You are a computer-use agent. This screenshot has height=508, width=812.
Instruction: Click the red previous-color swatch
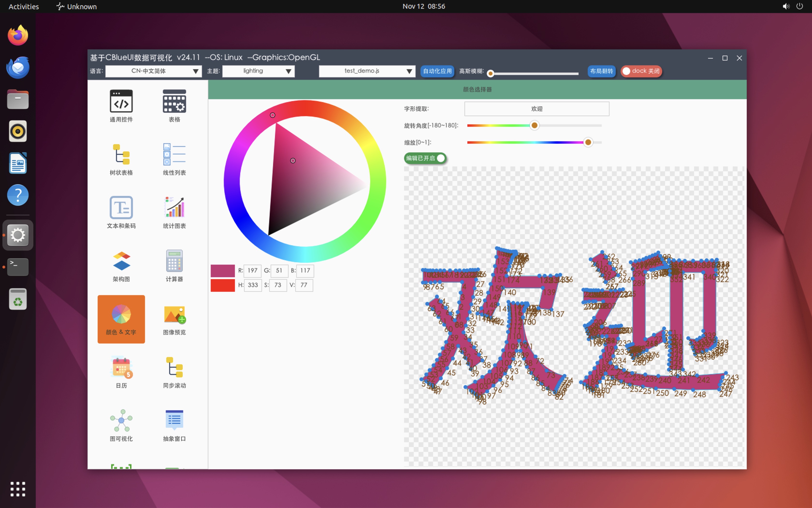click(223, 285)
